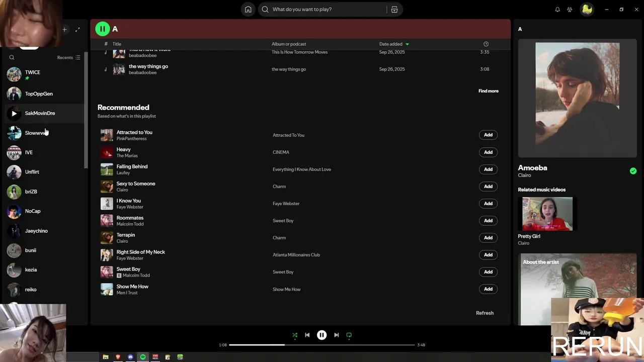Viewport: 644px width, 362px height.
Task: Open the notifications bell
Action: tap(557, 10)
